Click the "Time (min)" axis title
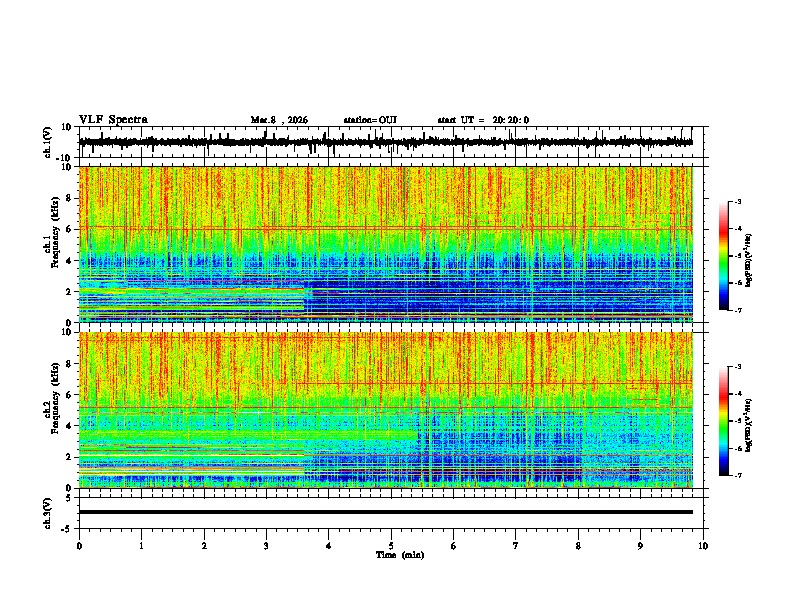This screenshot has width=792, height=612. tap(400, 555)
